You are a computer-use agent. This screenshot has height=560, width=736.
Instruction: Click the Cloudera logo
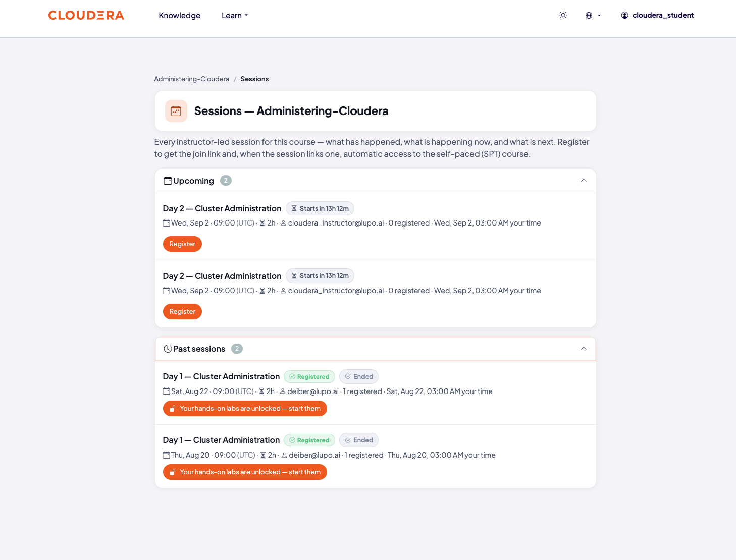(86, 15)
